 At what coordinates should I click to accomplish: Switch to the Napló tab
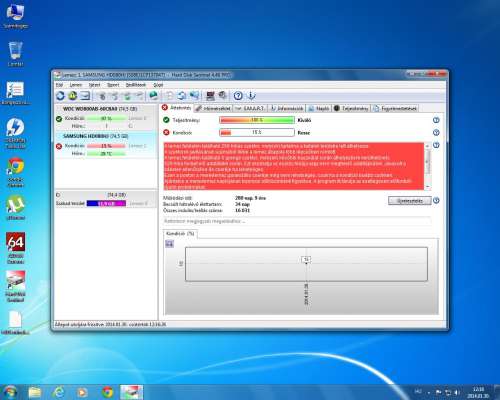click(319, 108)
